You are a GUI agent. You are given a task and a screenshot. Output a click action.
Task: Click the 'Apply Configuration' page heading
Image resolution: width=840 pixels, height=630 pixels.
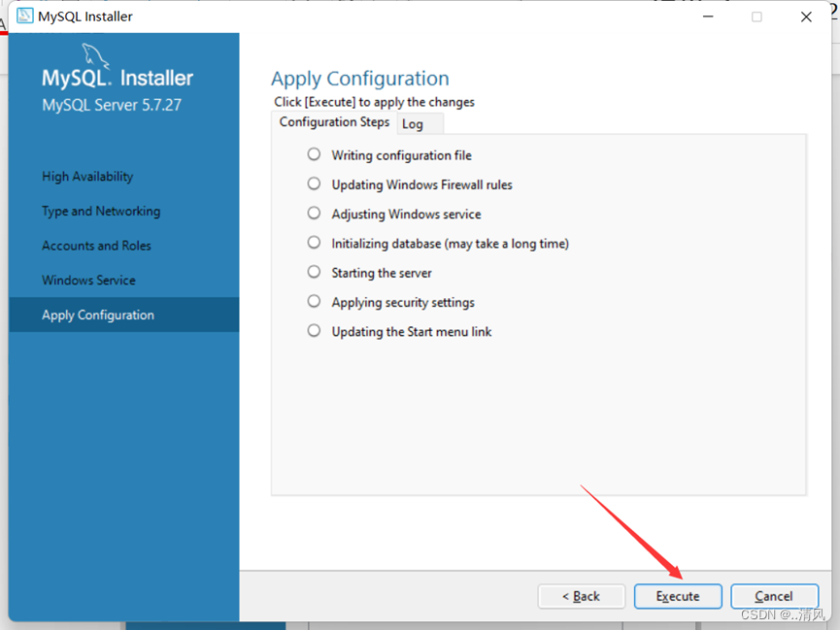pyautogui.click(x=360, y=79)
